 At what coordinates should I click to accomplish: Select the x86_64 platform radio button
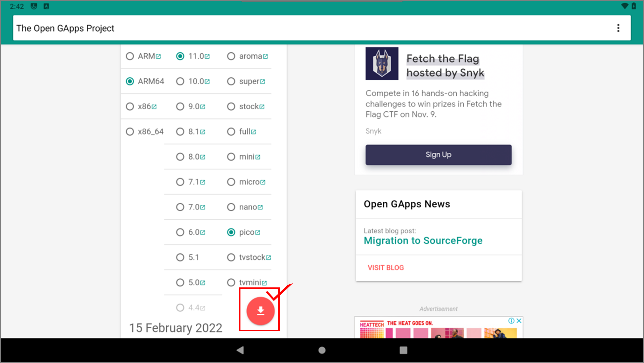[x=130, y=132]
